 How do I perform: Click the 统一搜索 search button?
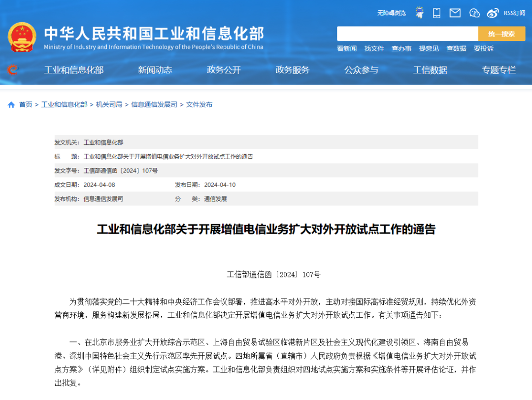pos(501,33)
